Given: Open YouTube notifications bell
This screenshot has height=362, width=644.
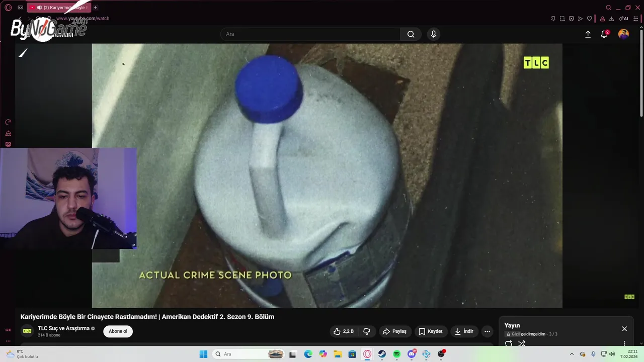Looking at the screenshot, I should coord(604,34).
